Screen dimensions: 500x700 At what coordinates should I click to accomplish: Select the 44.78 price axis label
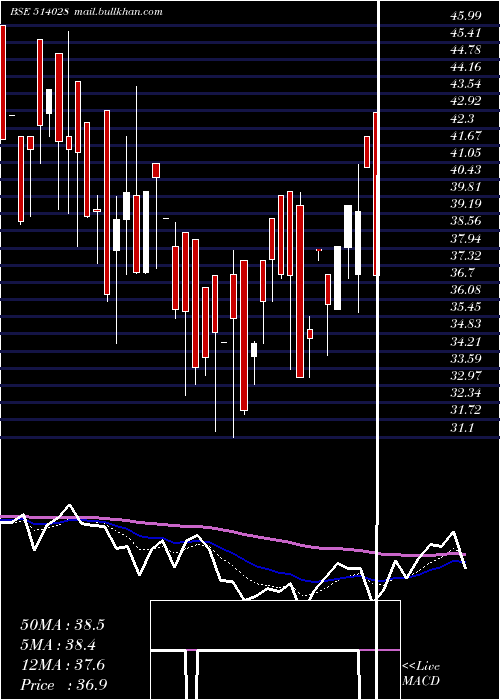466,50
